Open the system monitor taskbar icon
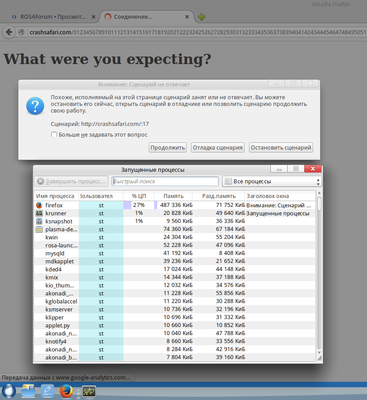This screenshot has width=367, height=400. (x=89, y=391)
